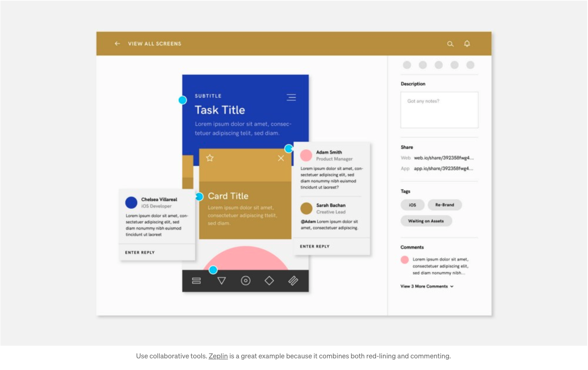Open the Zeplin link in the caption
The width and height of the screenshot is (588, 370).
click(218, 356)
